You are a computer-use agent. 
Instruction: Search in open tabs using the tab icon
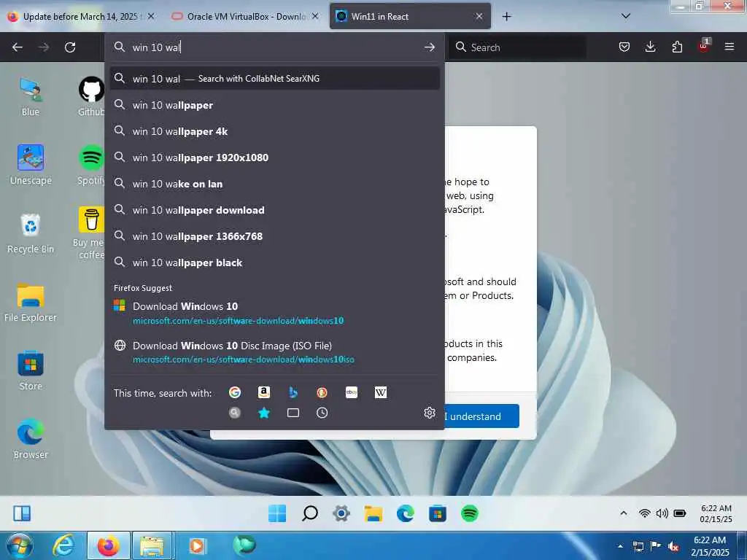(293, 413)
